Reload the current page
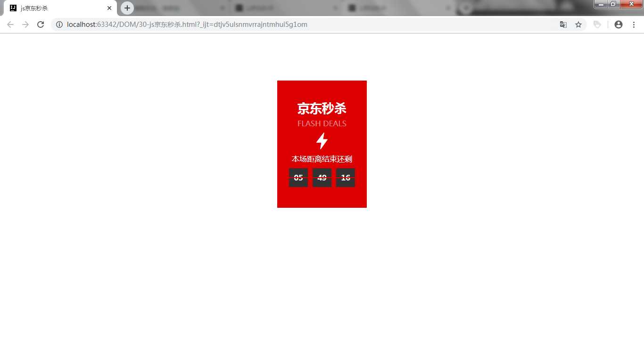644x343 pixels. (41, 24)
